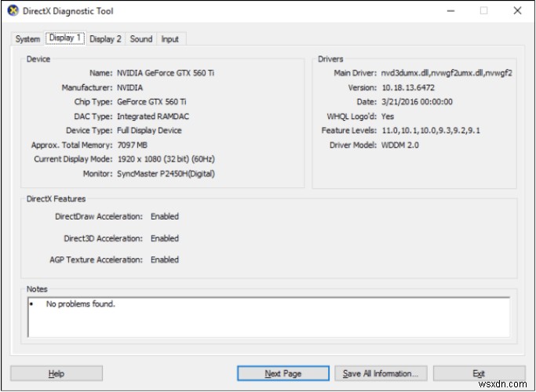Click driver model value 'WDDM 2.0'

coord(400,145)
